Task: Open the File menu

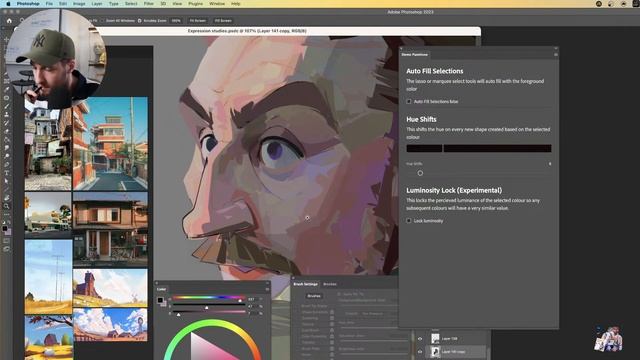Action: click(x=49, y=4)
